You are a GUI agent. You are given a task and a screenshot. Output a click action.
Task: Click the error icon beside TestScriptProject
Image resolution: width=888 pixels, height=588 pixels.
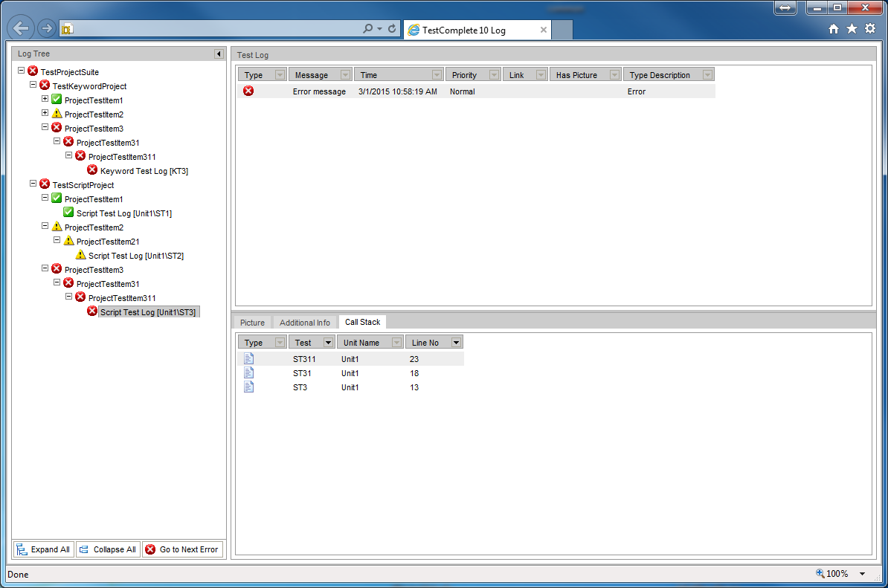(x=45, y=184)
